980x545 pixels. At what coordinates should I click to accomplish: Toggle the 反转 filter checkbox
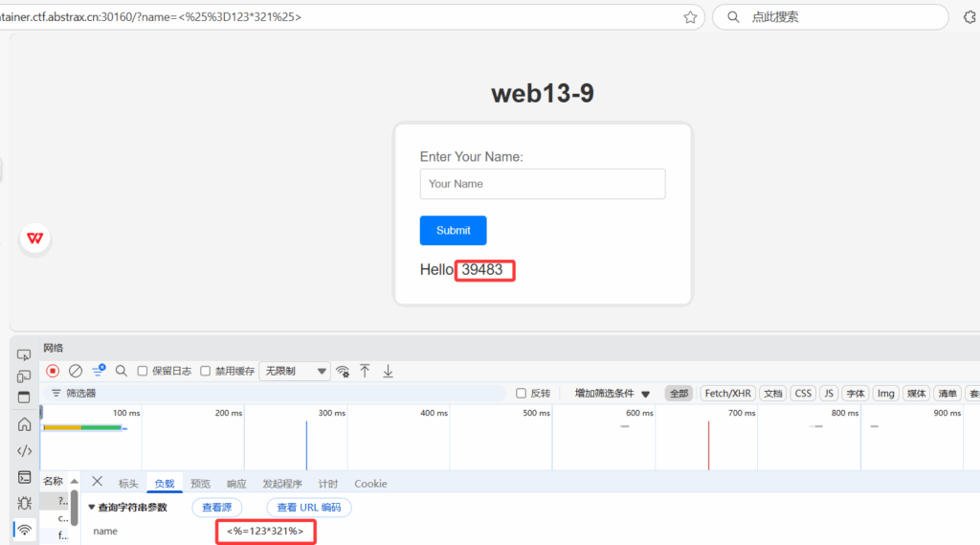[x=521, y=393]
